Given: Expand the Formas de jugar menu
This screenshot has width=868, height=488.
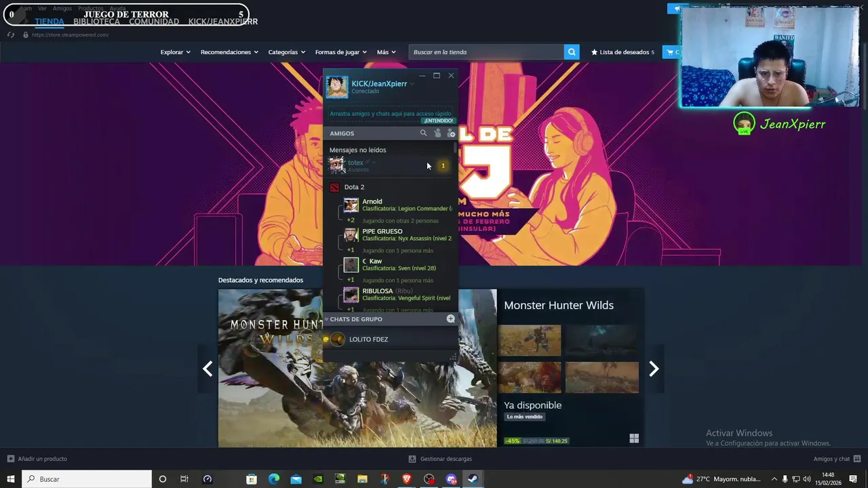Looking at the screenshot, I should tap(340, 52).
